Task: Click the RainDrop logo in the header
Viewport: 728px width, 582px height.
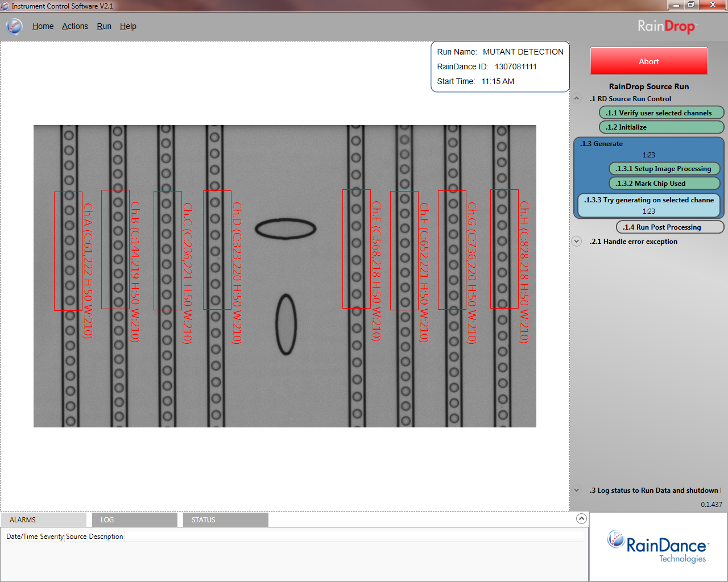Action: point(667,26)
